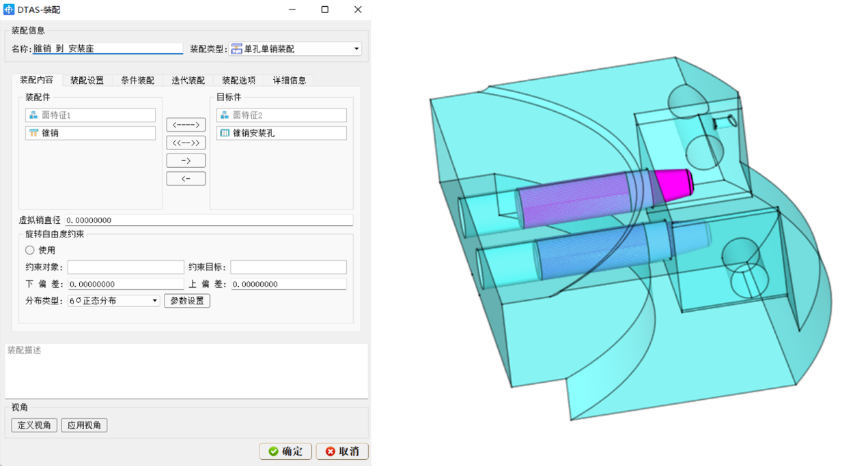Click the 虚拟销直径 value input field

pyautogui.click(x=205, y=220)
